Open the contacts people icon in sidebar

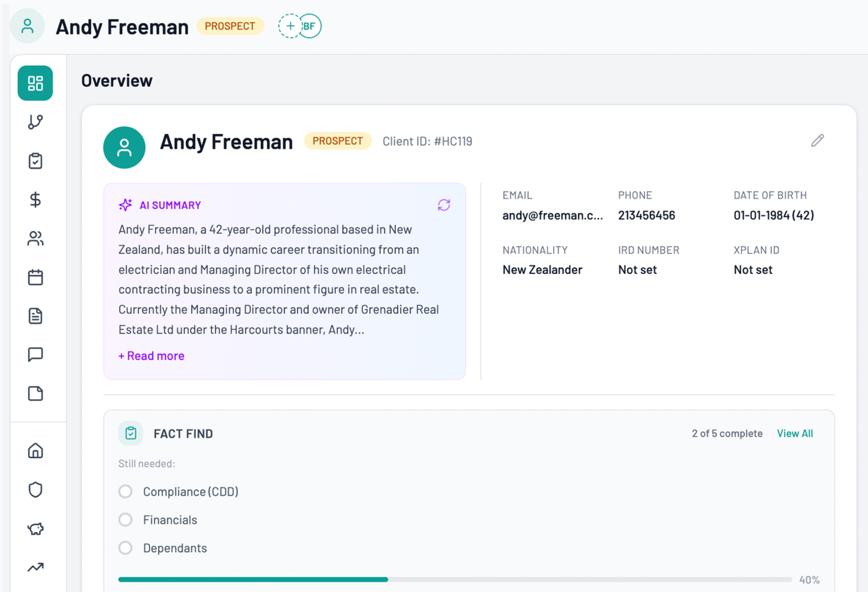[35, 239]
